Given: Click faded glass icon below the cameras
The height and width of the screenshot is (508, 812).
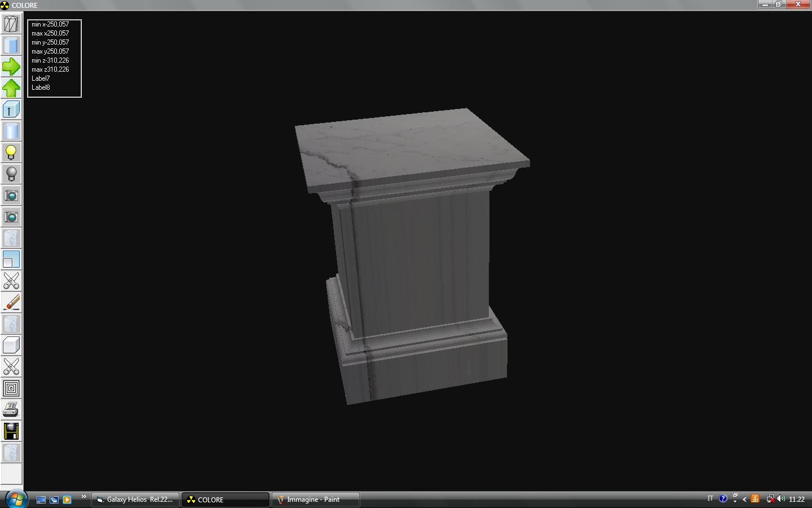Looking at the screenshot, I should click(11, 238).
